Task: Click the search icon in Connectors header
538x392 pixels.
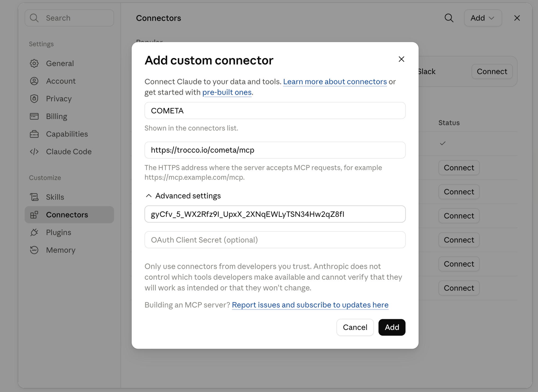Action: click(449, 18)
